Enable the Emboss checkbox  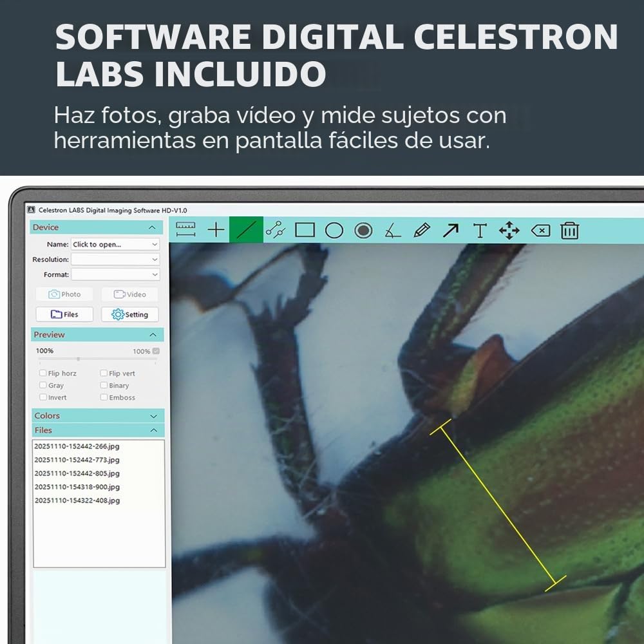tap(104, 397)
